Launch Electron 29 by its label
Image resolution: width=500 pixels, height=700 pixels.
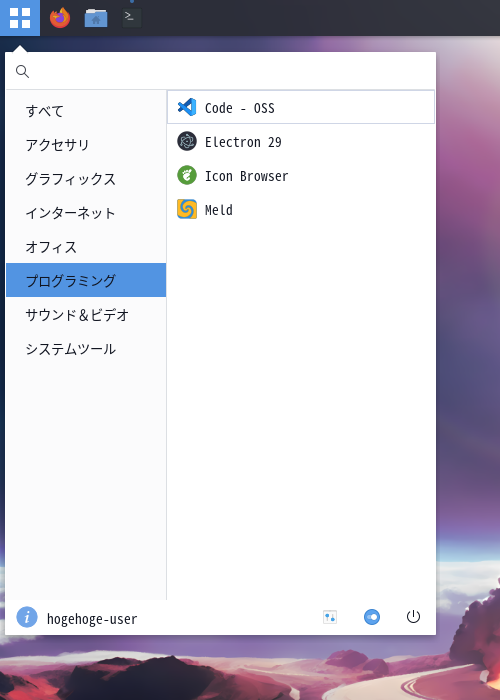click(243, 142)
